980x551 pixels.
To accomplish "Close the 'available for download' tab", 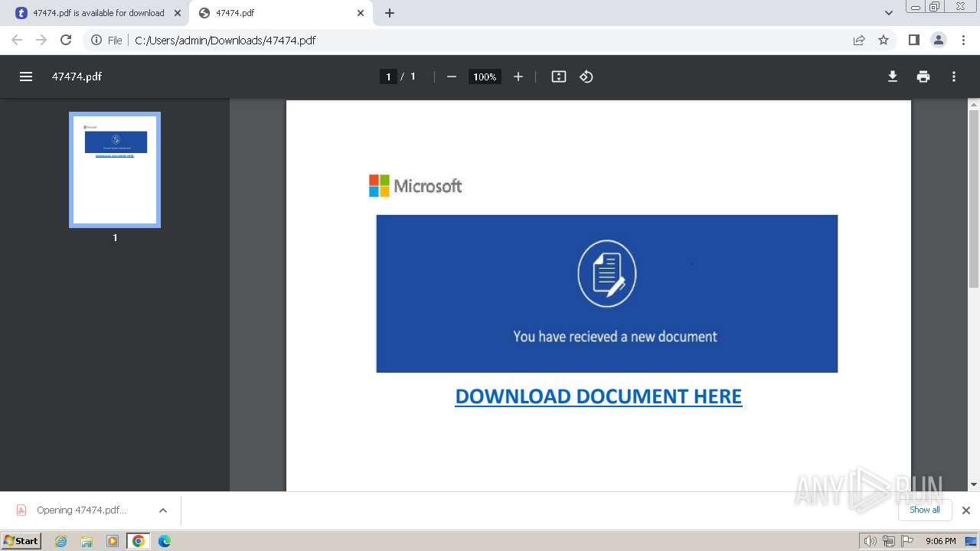I will 178,13.
